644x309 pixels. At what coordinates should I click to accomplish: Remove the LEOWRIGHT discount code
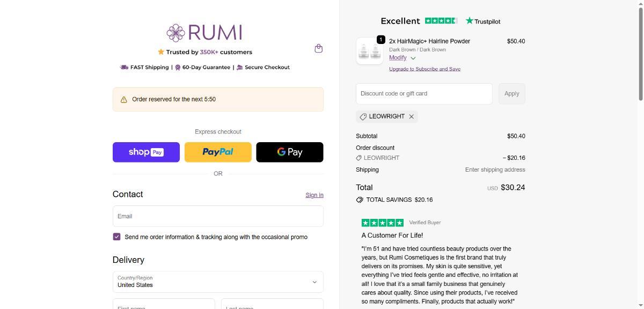[412, 116]
